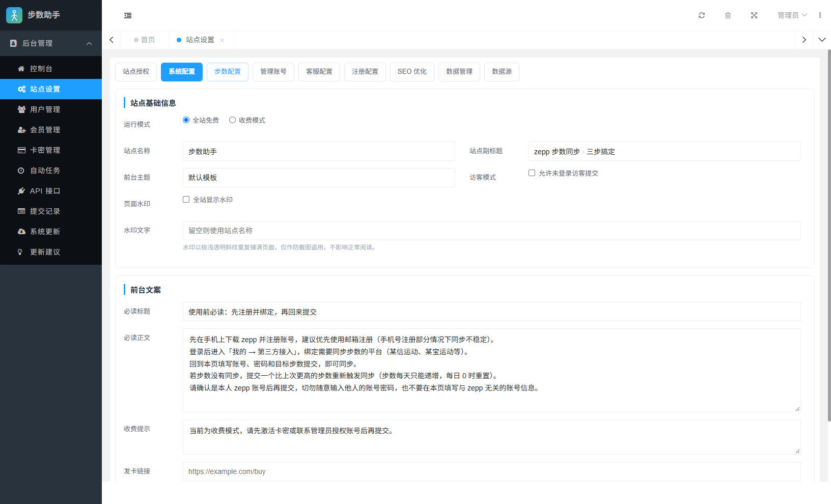Click the 注册配置 tab button

[x=365, y=72]
